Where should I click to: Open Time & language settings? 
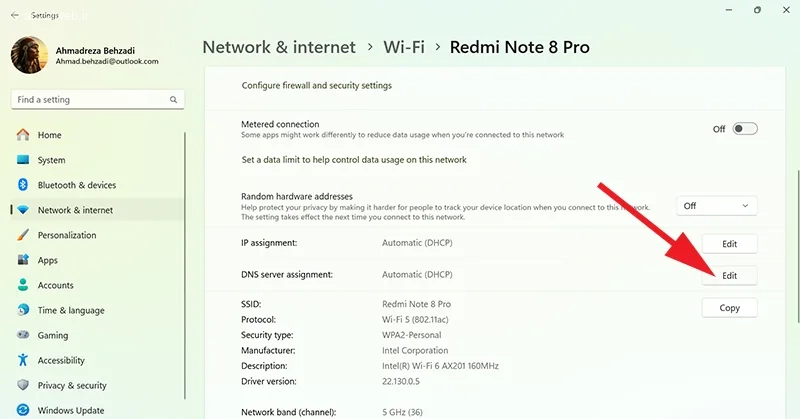[70, 310]
